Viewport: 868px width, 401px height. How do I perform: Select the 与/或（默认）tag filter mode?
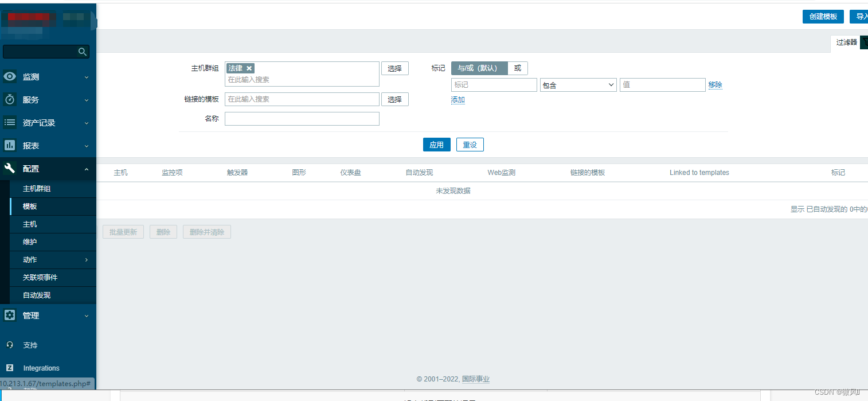coord(479,68)
